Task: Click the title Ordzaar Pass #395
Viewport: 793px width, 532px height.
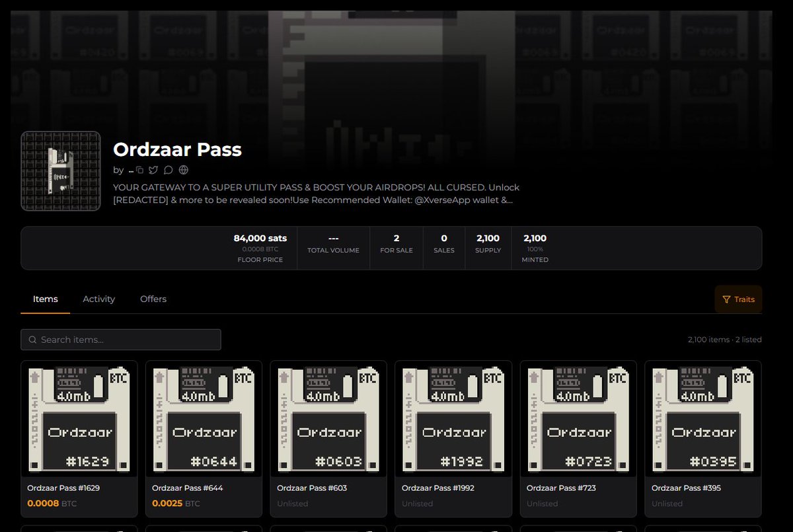Action: click(686, 488)
